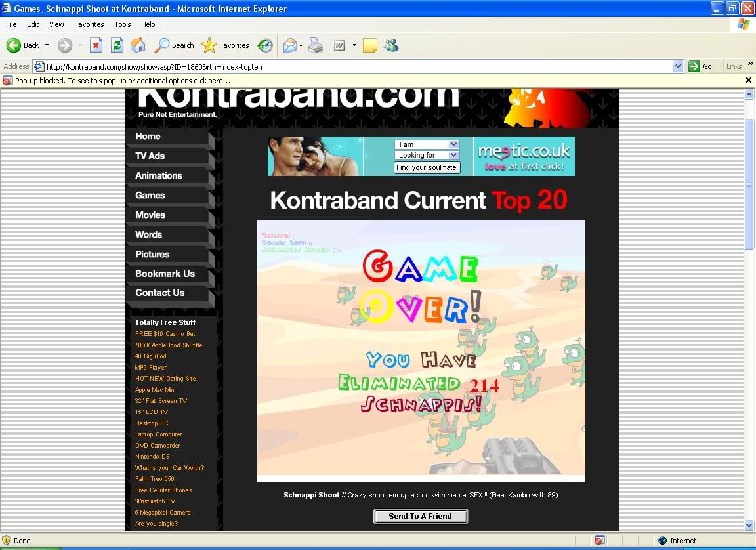Open Favorites star toolbar button

click(x=225, y=45)
